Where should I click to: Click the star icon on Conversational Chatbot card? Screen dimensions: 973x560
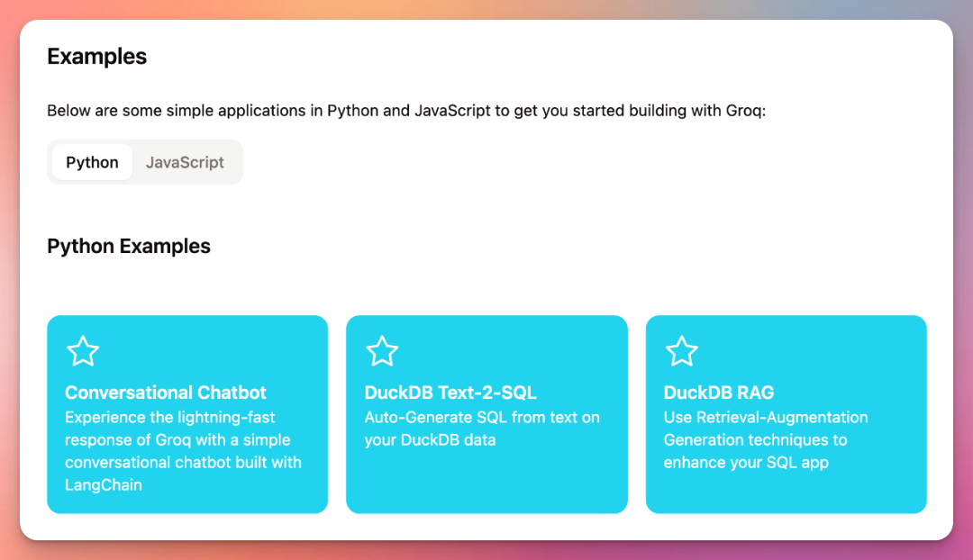pyautogui.click(x=83, y=351)
